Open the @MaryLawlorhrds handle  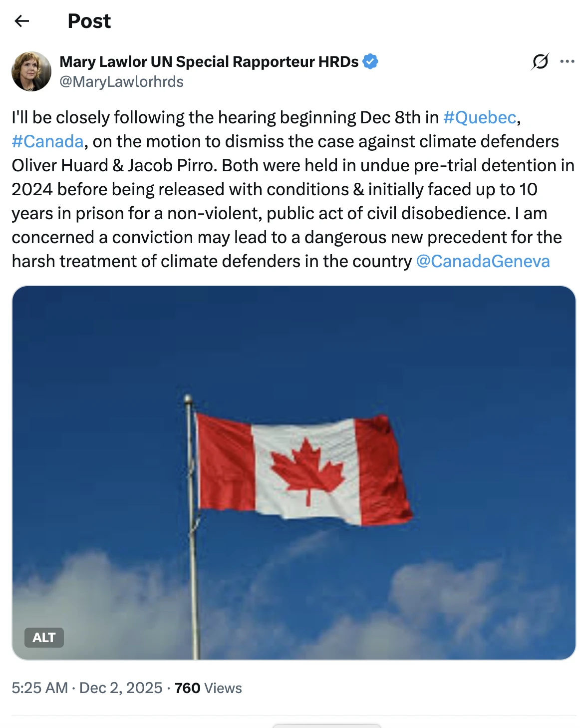tap(121, 82)
